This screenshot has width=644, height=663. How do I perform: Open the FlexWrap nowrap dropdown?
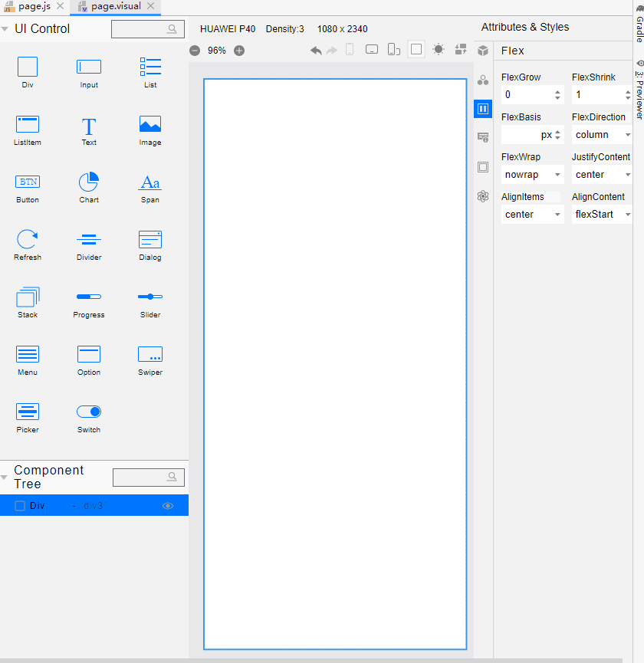tap(533, 175)
